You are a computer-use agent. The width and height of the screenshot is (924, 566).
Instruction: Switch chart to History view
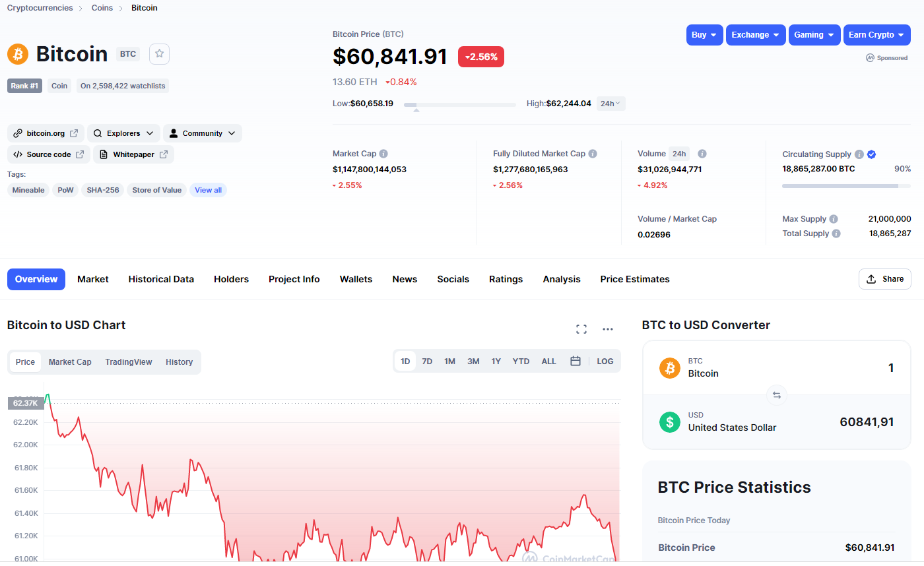[x=180, y=362]
